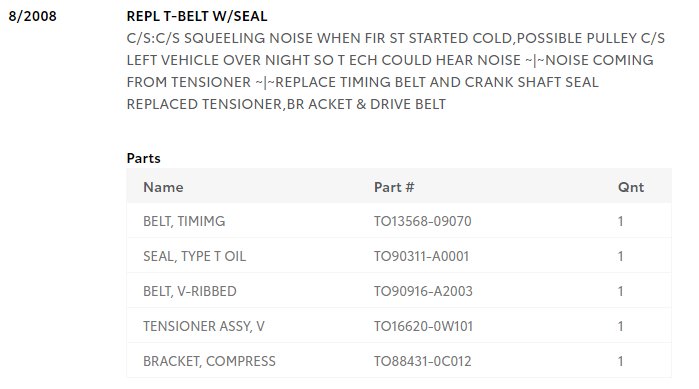
Task: Select the REPL T-BELT W/SEAL heading
Action: point(197,16)
